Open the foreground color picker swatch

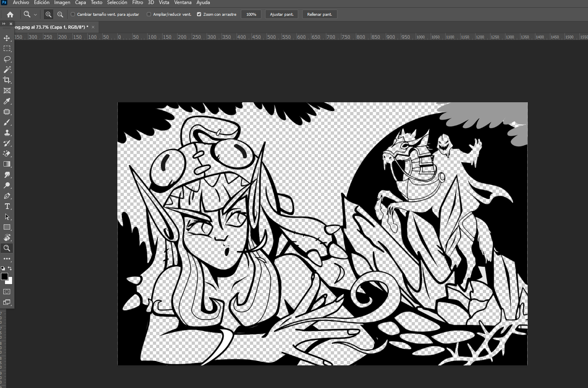(x=4, y=276)
